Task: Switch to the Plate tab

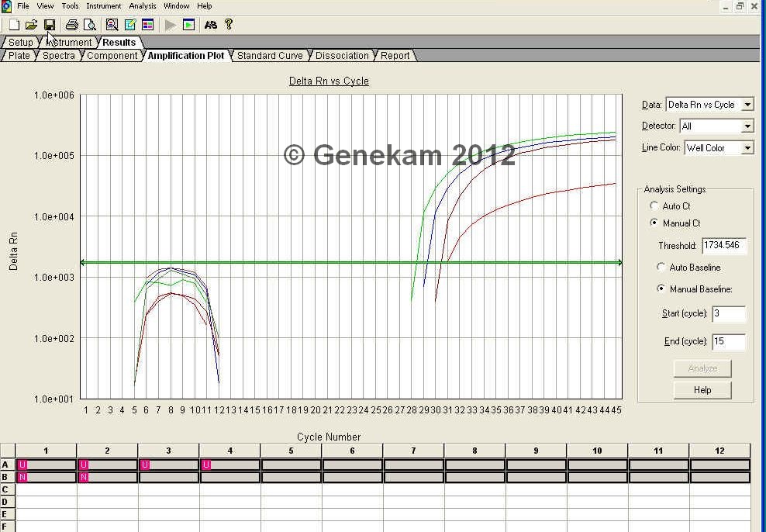Action: point(19,56)
